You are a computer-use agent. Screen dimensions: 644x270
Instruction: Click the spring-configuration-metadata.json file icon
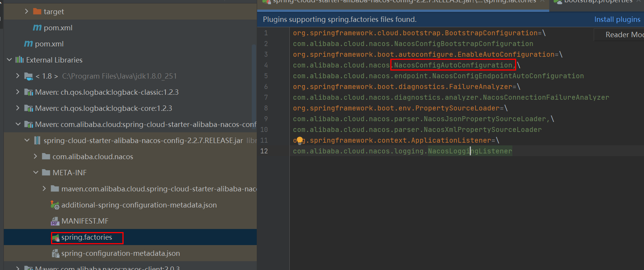[x=55, y=253]
